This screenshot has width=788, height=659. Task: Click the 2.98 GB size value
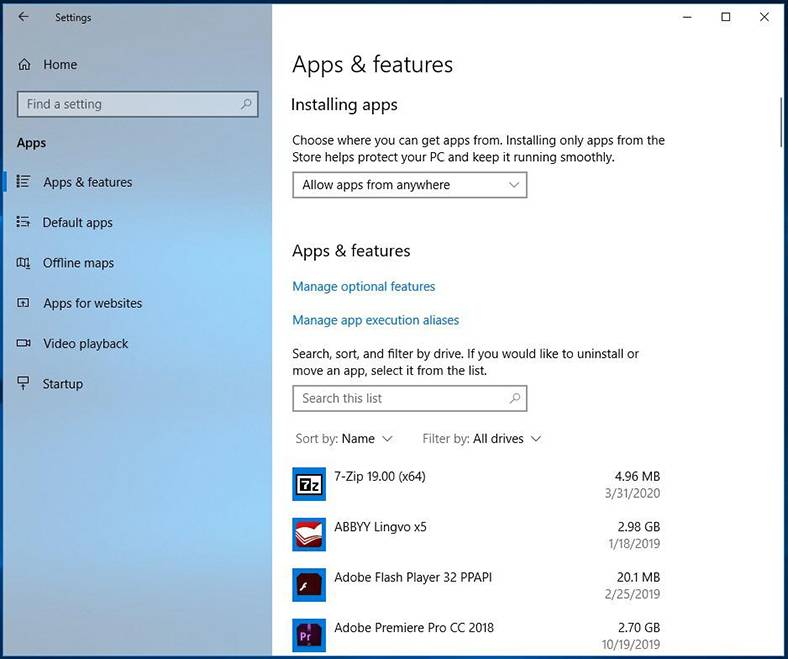[x=639, y=526]
